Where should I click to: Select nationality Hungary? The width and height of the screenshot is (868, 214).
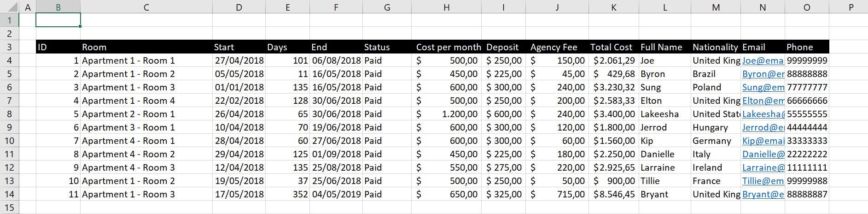pos(716,127)
